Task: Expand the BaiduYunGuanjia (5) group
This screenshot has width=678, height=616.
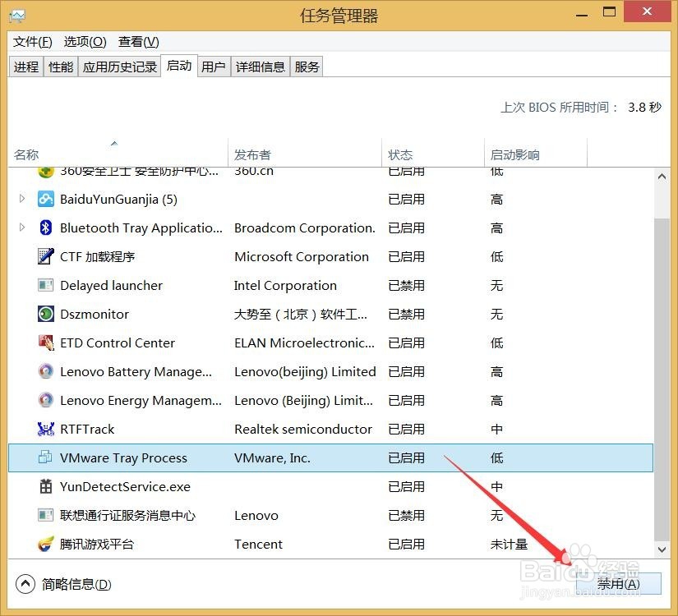Action: (22, 199)
